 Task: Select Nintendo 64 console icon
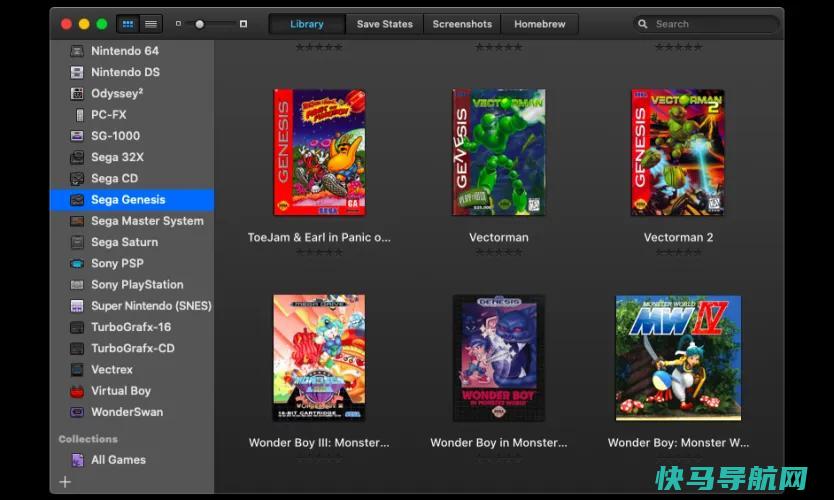pos(77,51)
